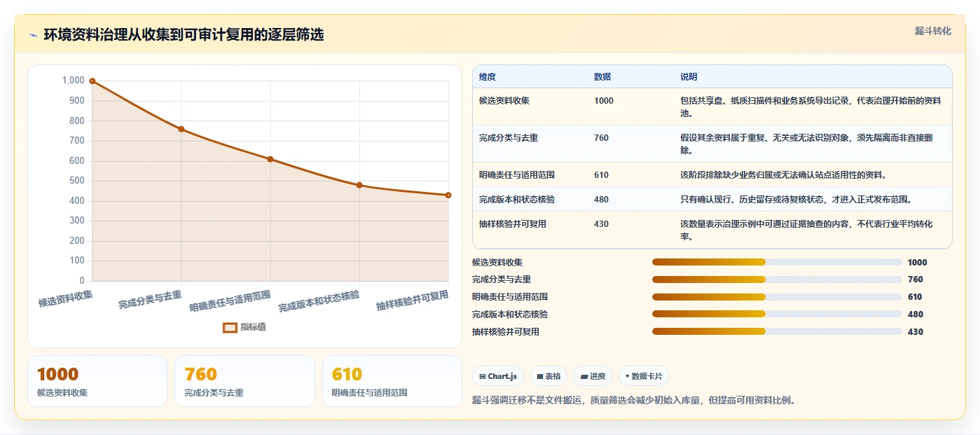Click chart point for 候选资料收集
Image resolution: width=980 pixels, height=435 pixels.
pyautogui.click(x=92, y=81)
